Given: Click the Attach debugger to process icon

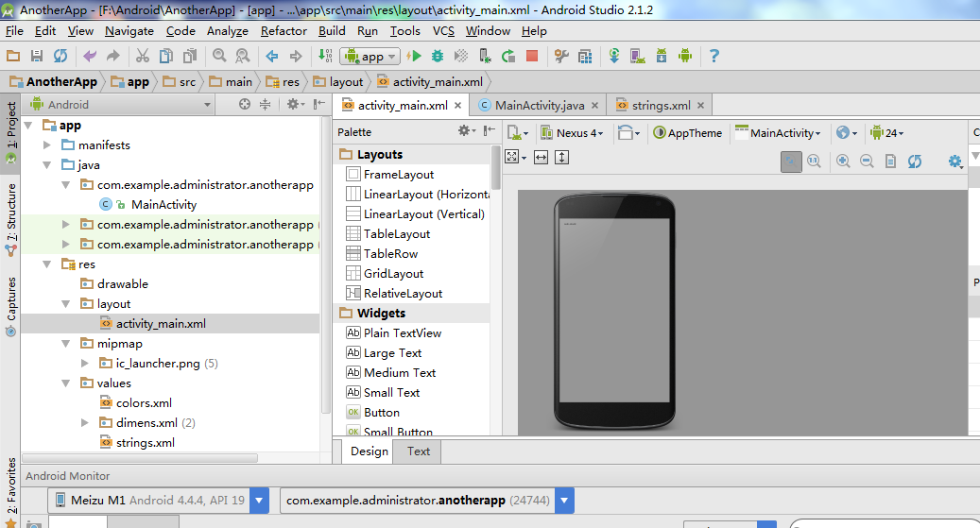Looking at the screenshot, I should point(485,57).
